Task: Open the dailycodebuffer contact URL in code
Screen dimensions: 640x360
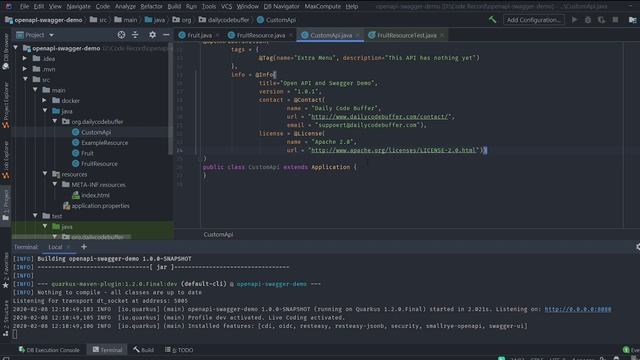Action: [x=380, y=117]
